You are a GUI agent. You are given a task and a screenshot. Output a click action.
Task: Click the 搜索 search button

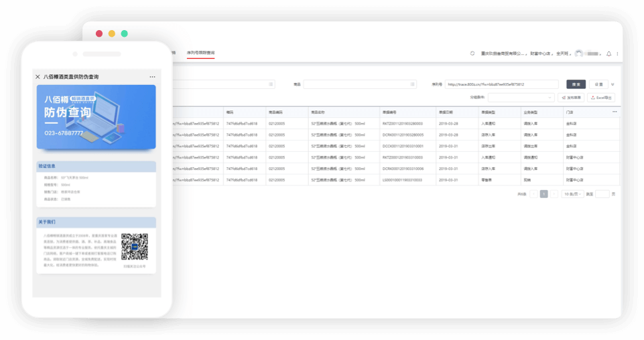click(x=576, y=84)
